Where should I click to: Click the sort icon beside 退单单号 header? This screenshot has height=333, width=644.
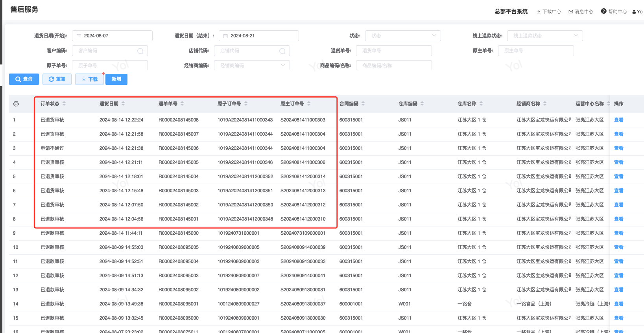(182, 104)
